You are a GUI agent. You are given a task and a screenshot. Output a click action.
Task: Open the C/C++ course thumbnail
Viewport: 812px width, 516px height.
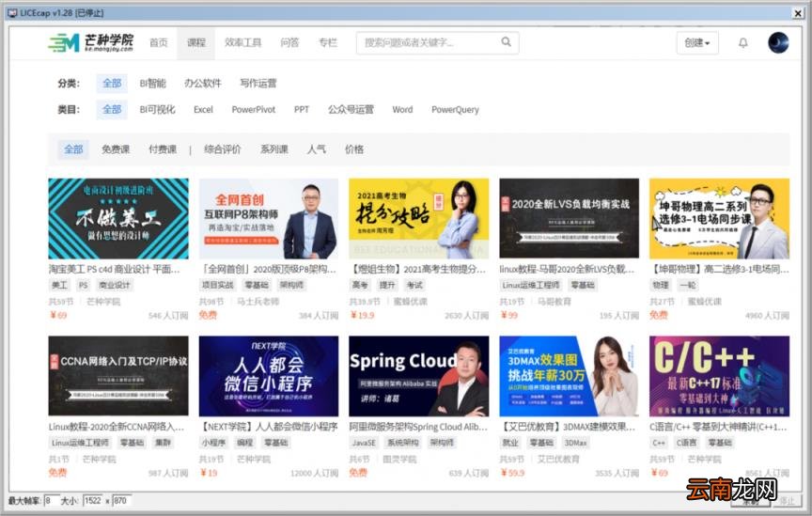click(719, 376)
